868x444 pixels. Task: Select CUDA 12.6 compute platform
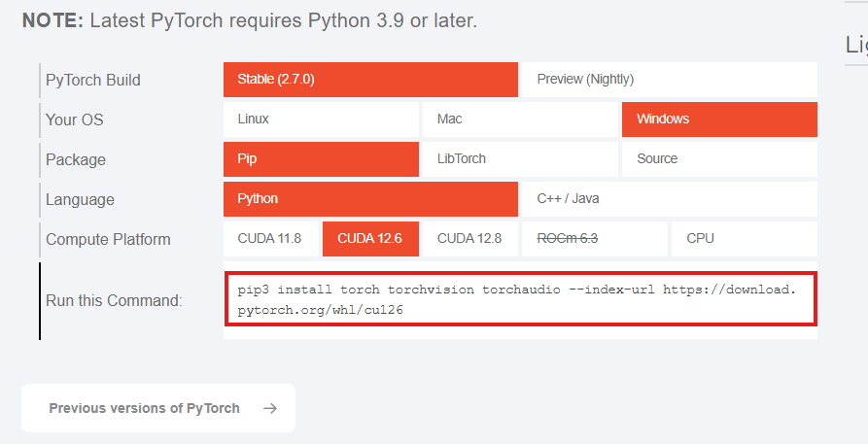tap(370, 239)
